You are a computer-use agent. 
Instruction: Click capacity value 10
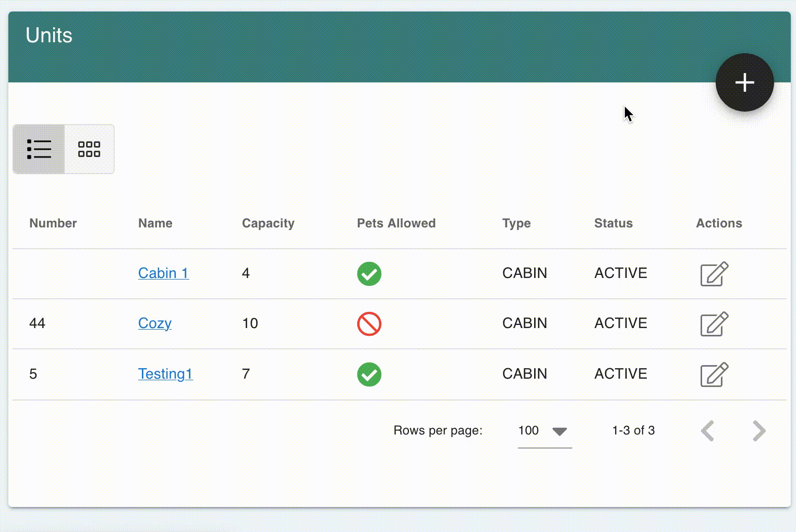250,323
